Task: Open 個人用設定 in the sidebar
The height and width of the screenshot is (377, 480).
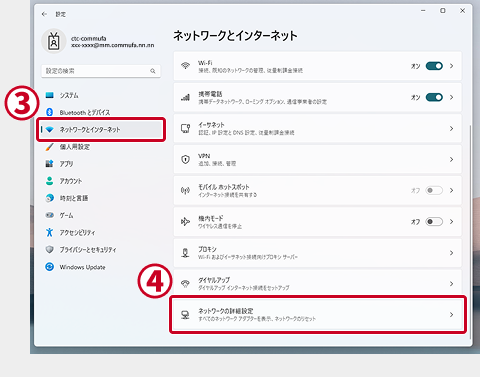Action: click(101, 147)
